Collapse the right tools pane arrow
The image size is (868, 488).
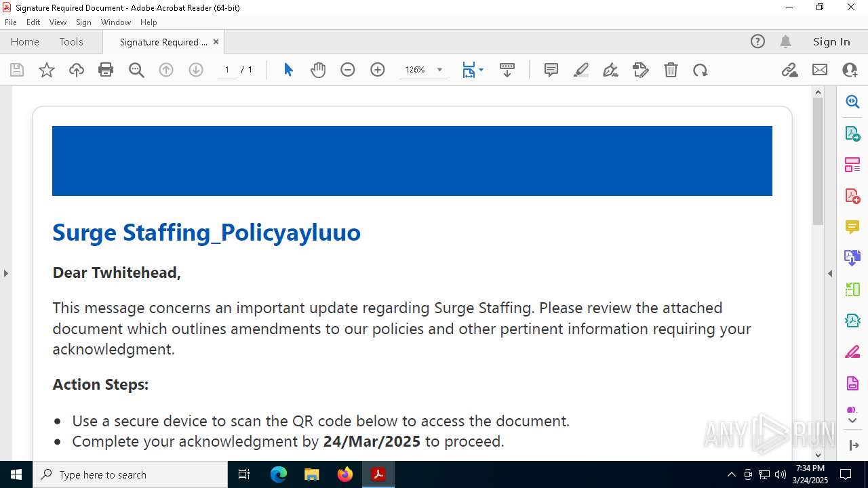click(x=830, y=274)
